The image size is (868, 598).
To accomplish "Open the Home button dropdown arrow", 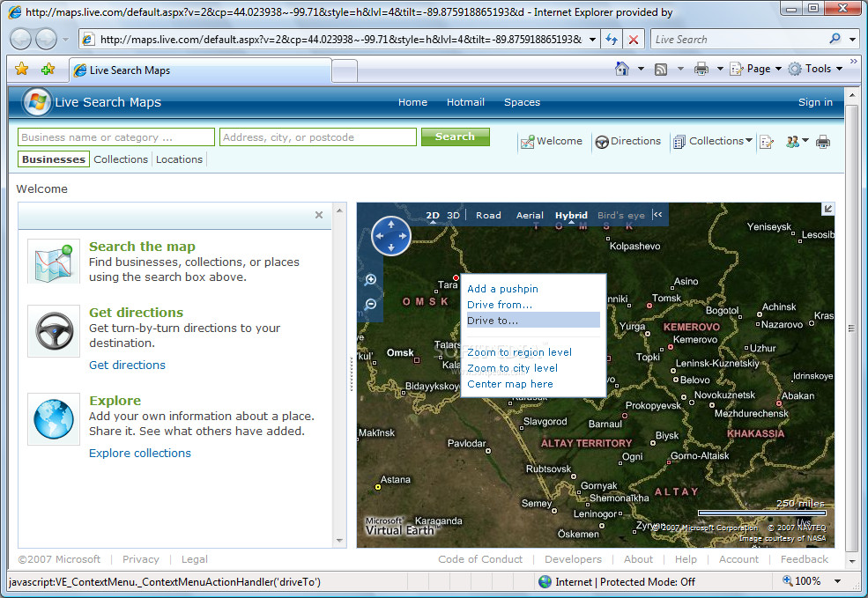I will [641, 69].
